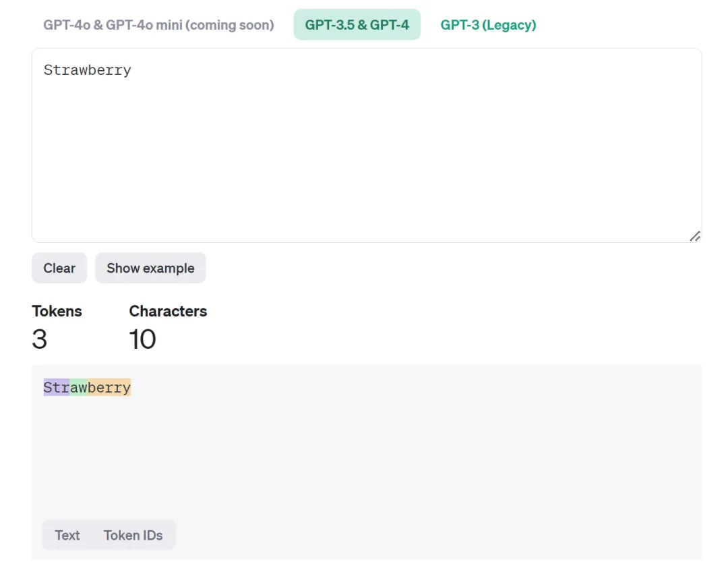
Task: Switch output view to Text
Action: (x=67, y=536)
